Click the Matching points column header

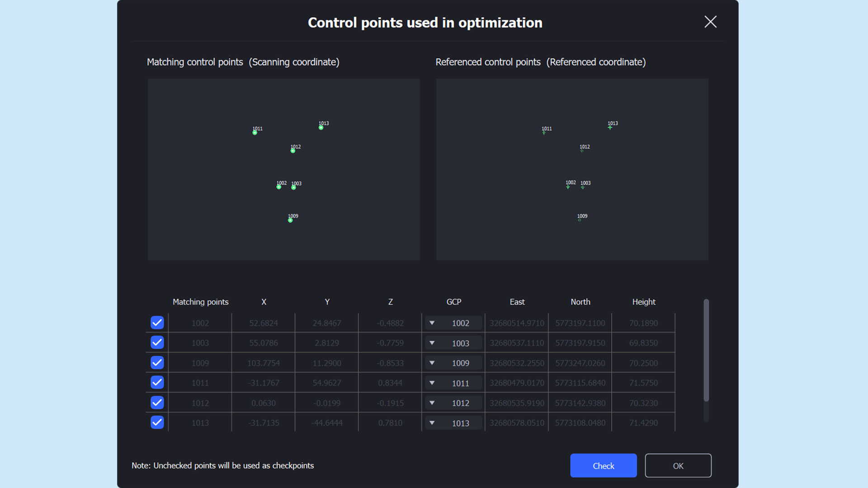[x=200, y=302]
